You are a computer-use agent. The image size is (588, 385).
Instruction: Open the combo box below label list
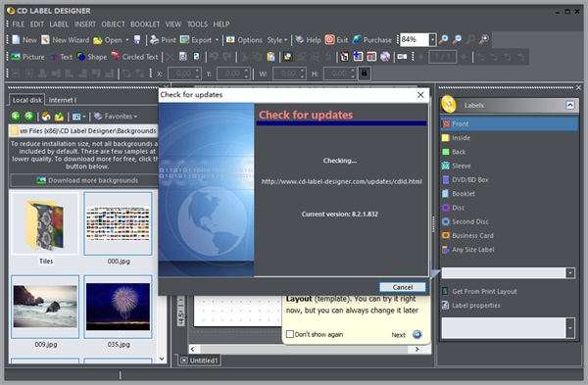point(570,273)
